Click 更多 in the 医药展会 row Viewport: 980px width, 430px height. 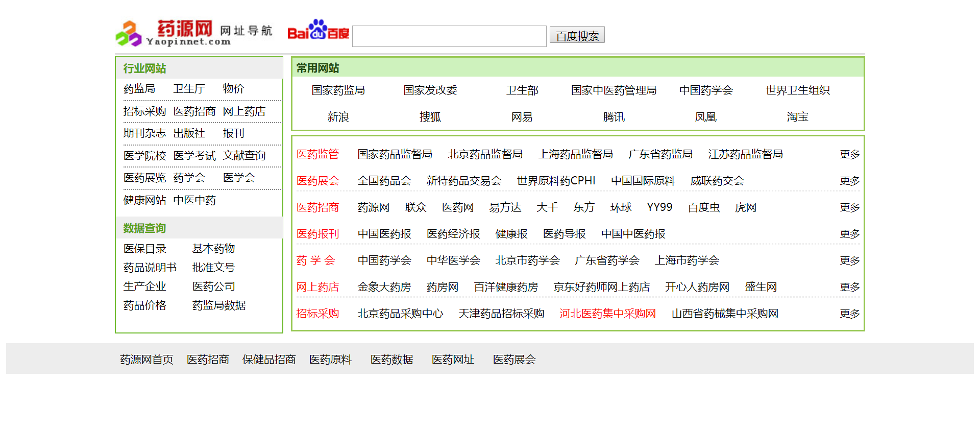(x=850, y=181)
